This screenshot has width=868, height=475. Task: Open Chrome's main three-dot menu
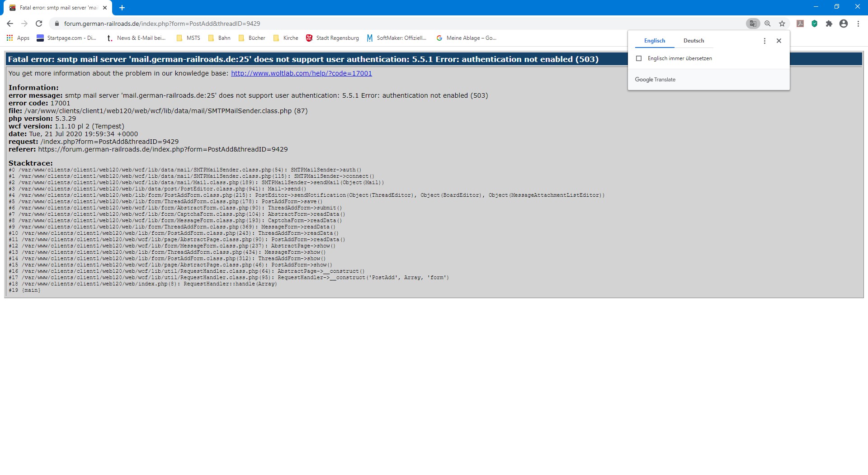[x=858, y=24]
